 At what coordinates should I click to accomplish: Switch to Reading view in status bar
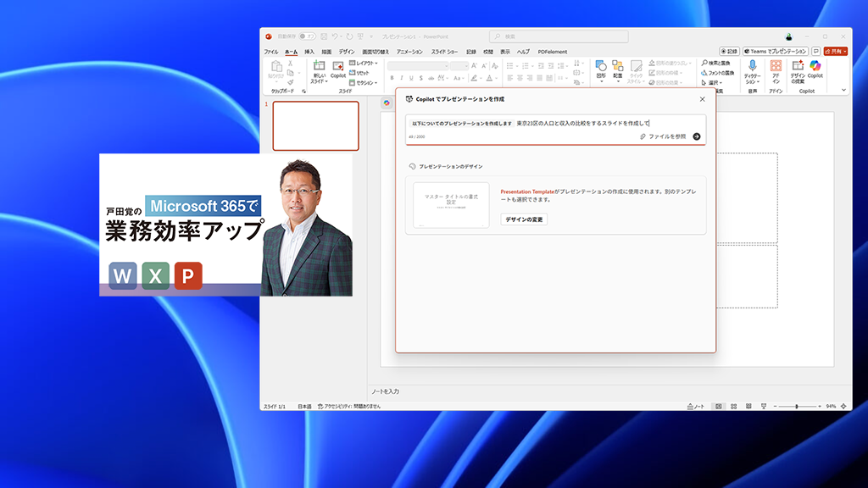click(748, 406)
